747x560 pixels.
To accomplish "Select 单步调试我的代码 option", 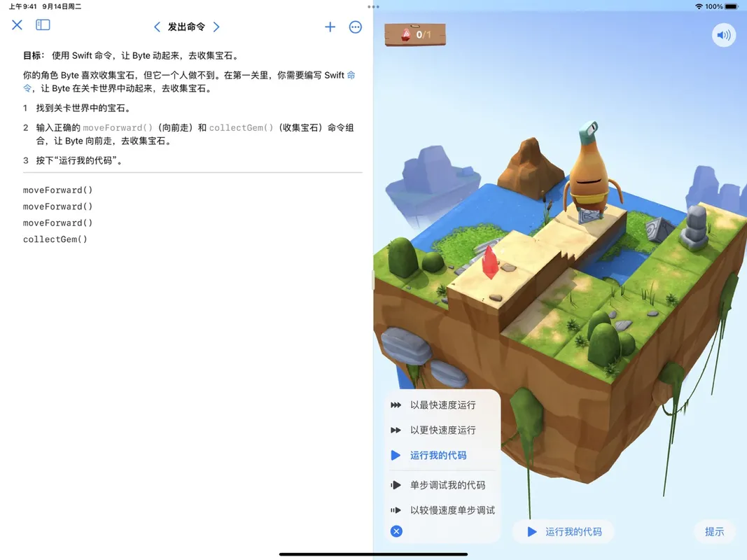I will [x=442, y=485].
